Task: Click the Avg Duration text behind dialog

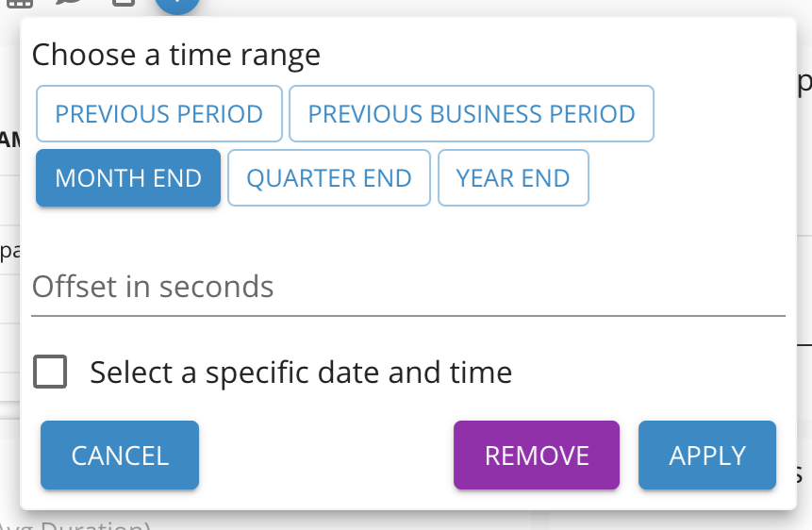Action: [75, 524]
